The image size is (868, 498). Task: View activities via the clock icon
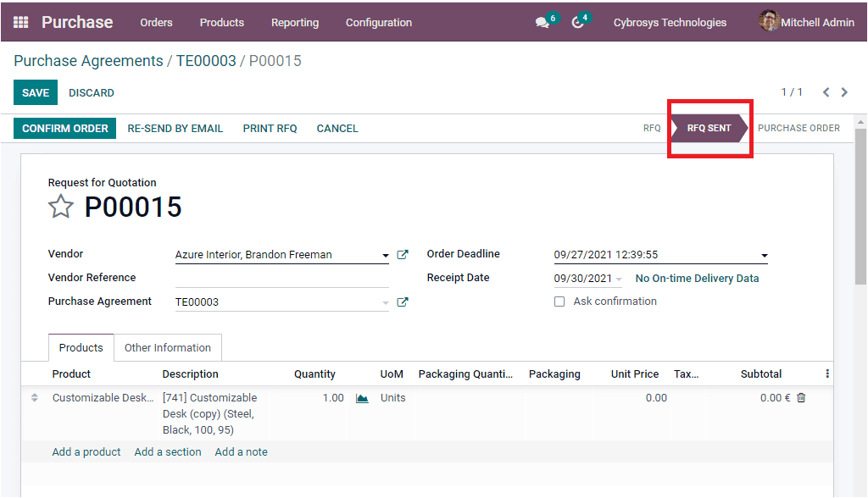577,22
